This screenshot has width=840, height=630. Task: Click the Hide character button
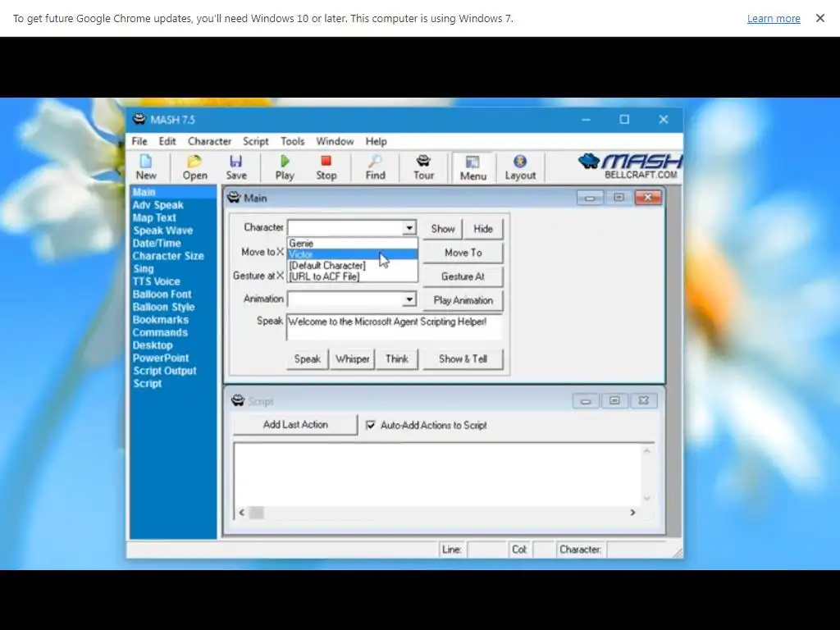click(482, 229)
